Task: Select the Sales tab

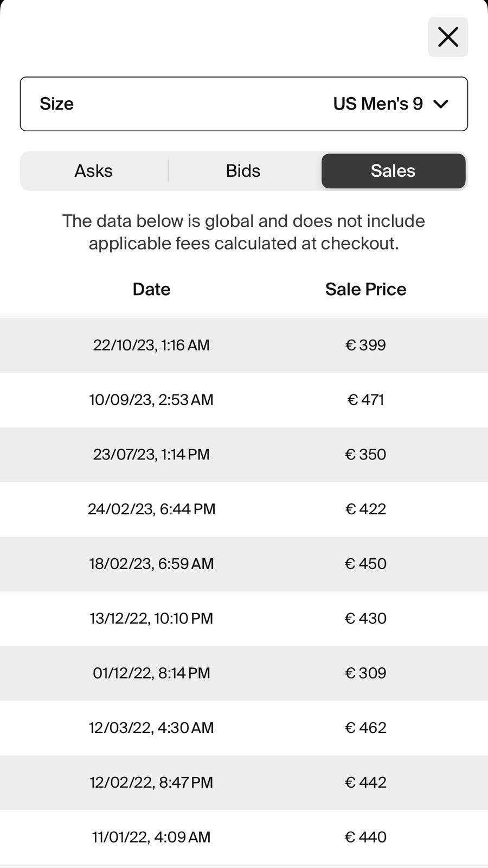Action: click(x=393, y=171)
